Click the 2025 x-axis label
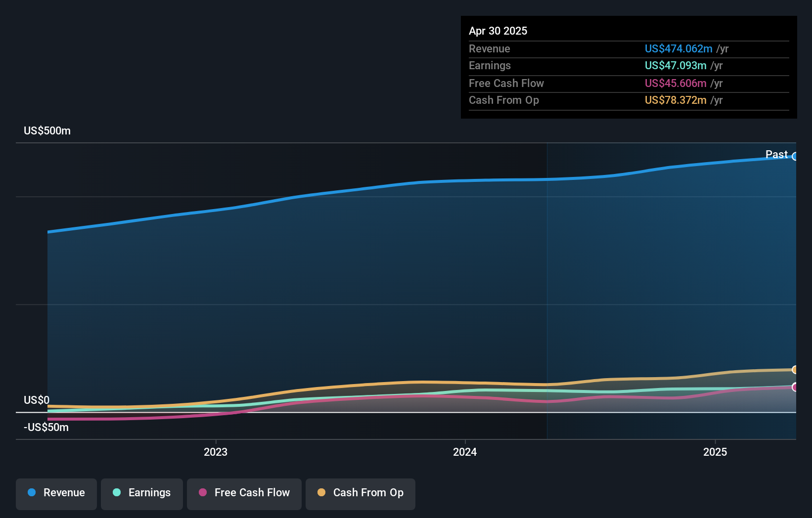This screenshot has width=812, height=518. (715, 452)
